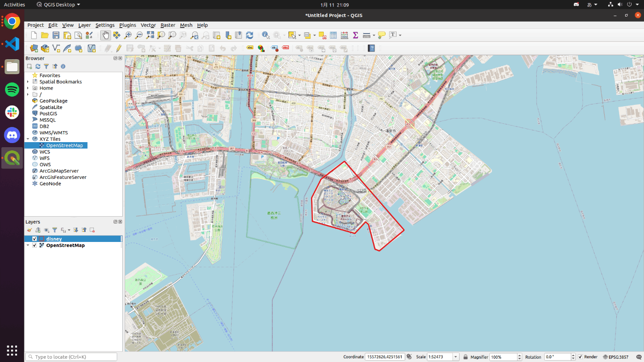Viewport: 644px width, 362px height.
Task: Click the New Shapefile Layer icon
Action: (56, 48)
